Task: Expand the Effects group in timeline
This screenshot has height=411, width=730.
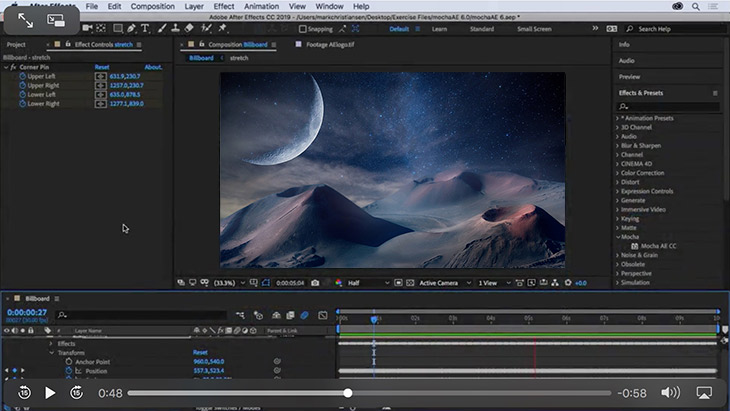Action: click(51, 344)
